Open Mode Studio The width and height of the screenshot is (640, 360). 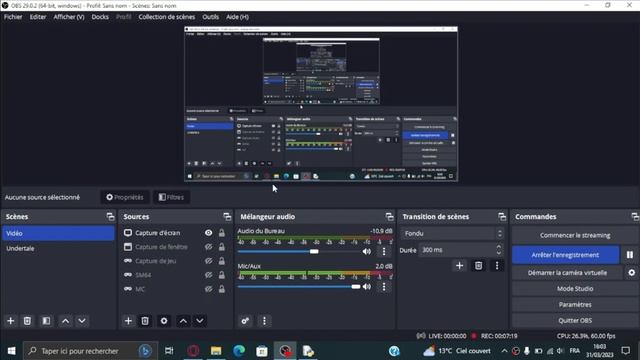coord(575,289)
